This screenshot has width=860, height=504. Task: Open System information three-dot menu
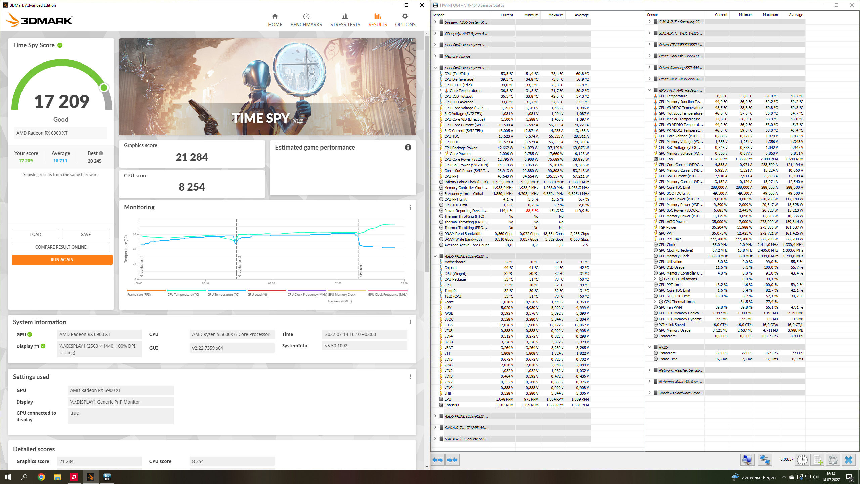[x=410, y=322]
